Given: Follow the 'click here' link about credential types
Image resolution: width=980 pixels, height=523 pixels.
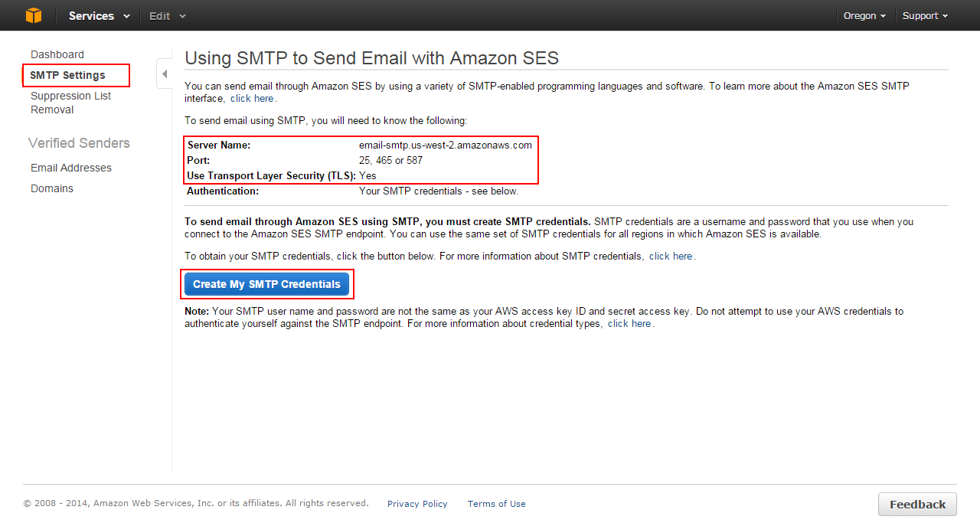Looking at the screenshot, I should (629, 324).
